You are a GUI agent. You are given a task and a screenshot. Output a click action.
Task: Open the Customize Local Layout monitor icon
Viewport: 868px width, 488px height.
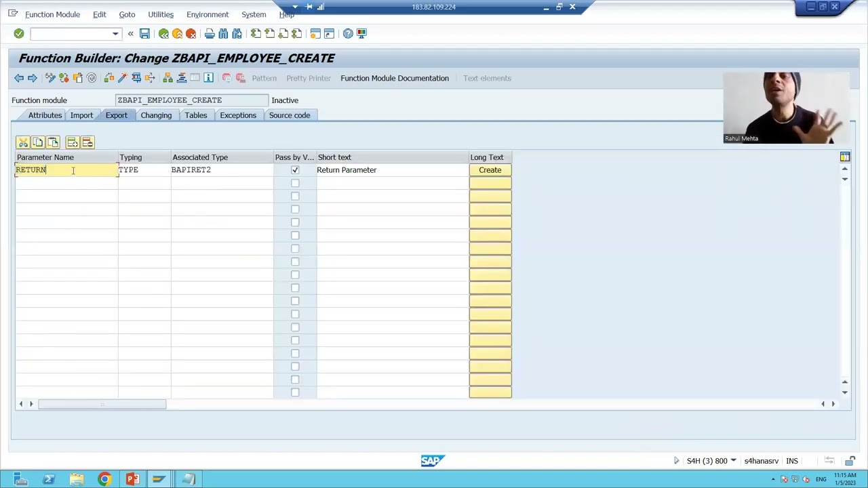(361, 33)
